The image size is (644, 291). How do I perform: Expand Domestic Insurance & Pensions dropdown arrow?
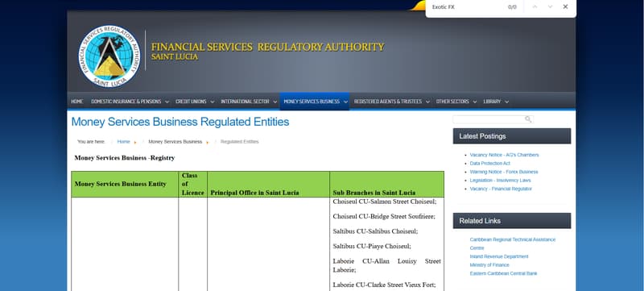[x=167, y=102]
